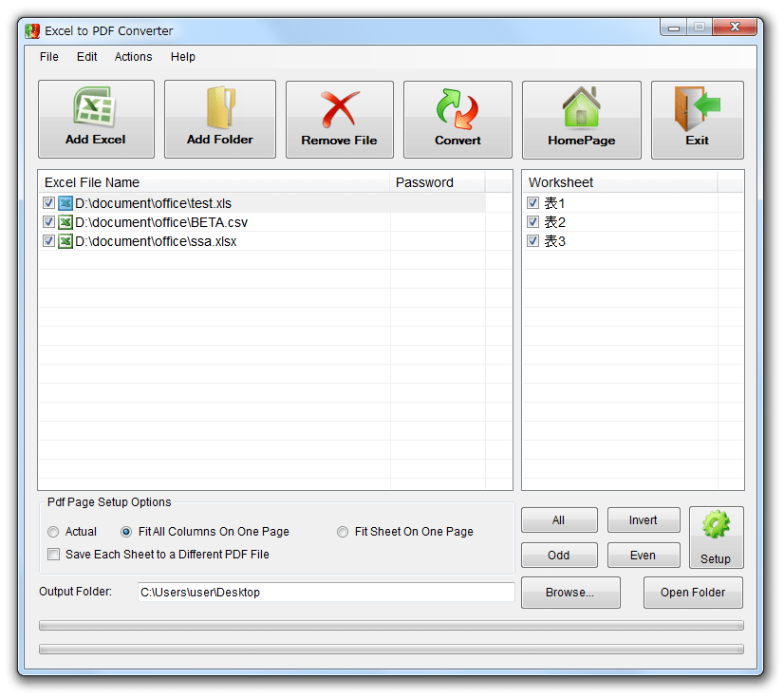Select row D:\document\office\test.xls

[x=262, y=203]
